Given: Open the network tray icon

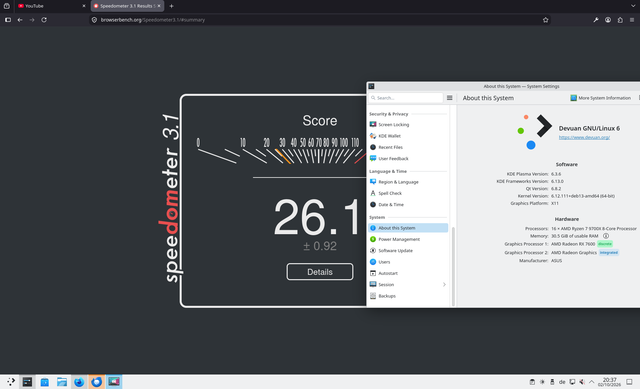Looking at the screenshot, I should (x=572, y=382).
